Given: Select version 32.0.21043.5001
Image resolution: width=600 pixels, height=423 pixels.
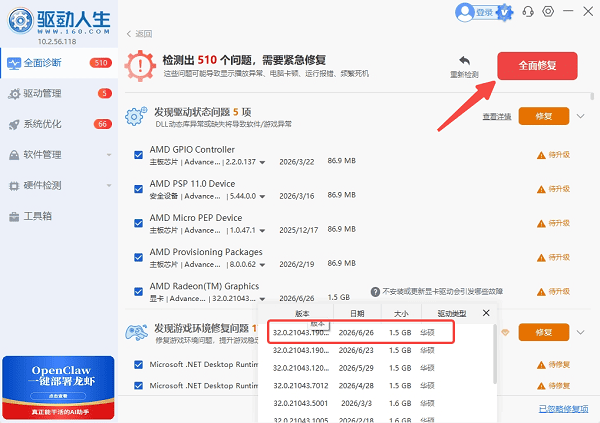Looking at the screenshot, I should (377, 403).
